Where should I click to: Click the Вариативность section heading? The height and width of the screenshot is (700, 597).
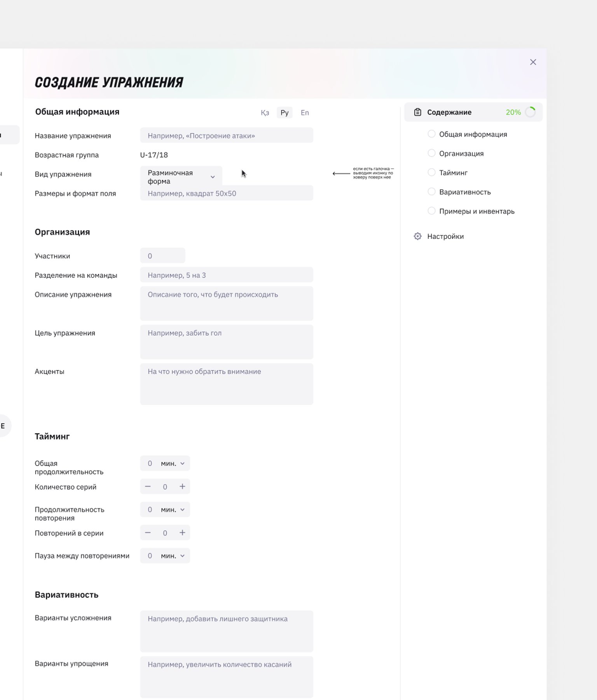pyautogui.click(x=66, y=595)
